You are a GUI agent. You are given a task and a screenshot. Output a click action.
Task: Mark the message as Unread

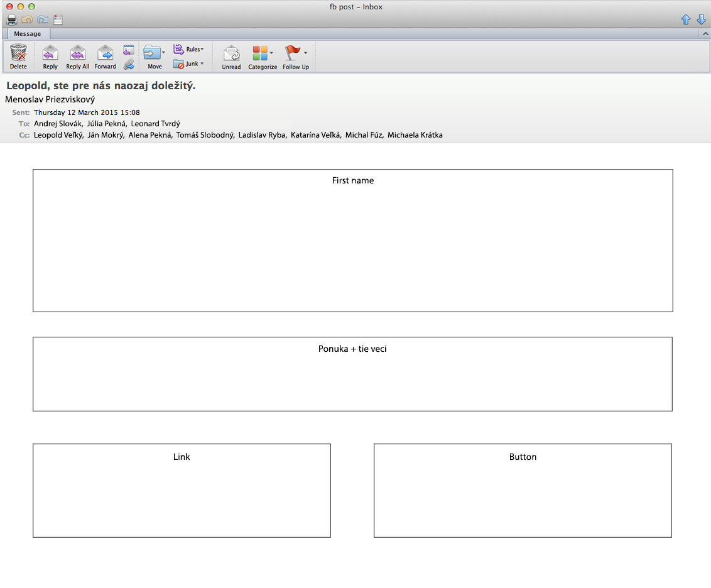(x=231, y=53)
